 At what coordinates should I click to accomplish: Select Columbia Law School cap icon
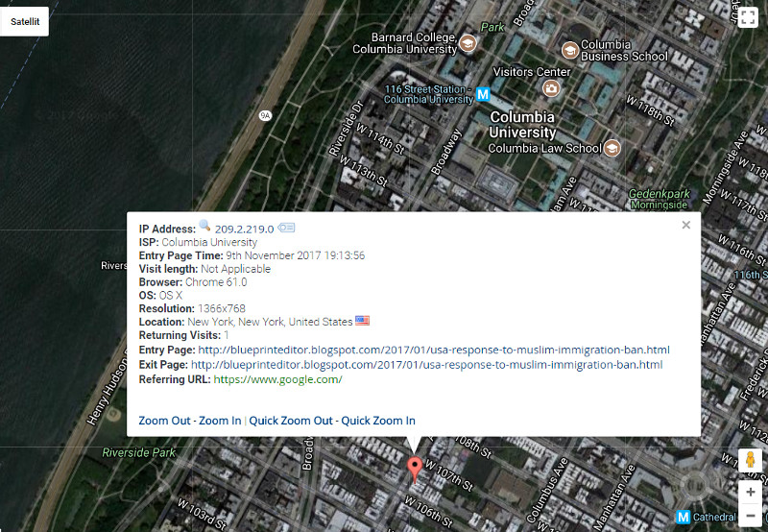tap(612, 148)
